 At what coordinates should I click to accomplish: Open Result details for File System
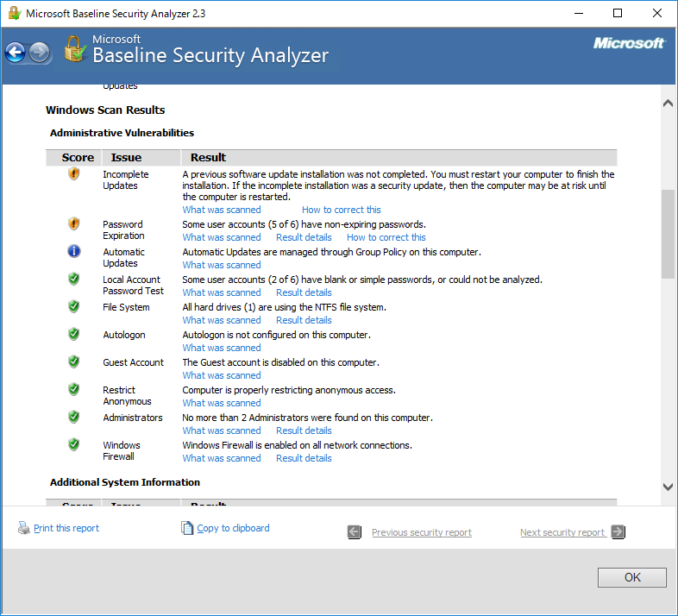point(304,321)
